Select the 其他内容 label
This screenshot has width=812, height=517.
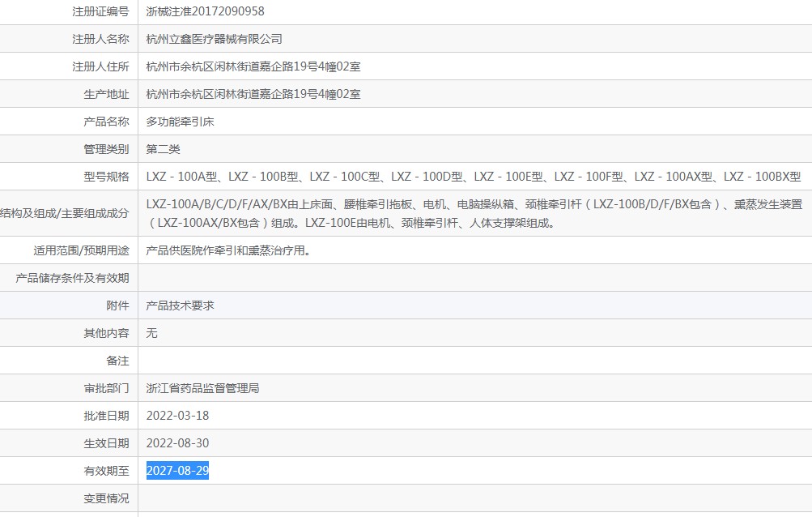tap(106, 333)
